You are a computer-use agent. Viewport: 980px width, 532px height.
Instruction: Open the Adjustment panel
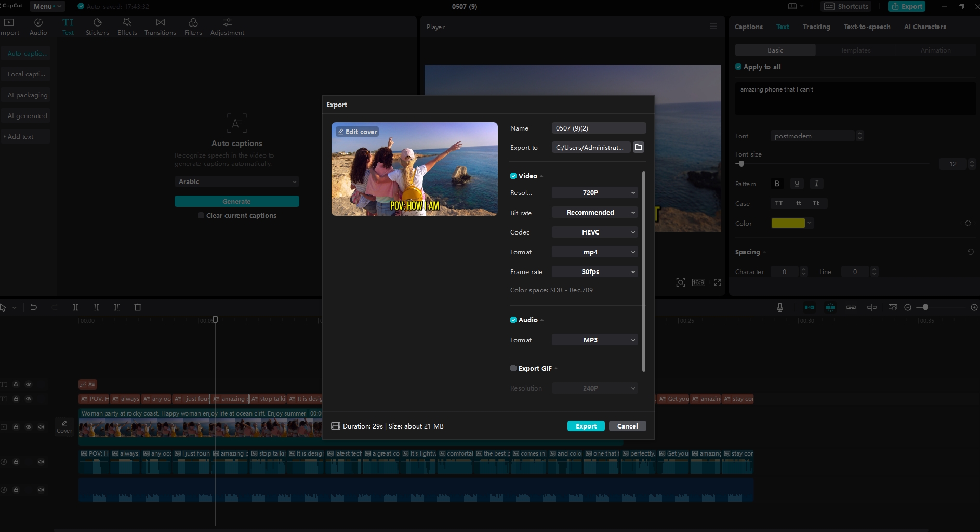(x=226, y=27)
